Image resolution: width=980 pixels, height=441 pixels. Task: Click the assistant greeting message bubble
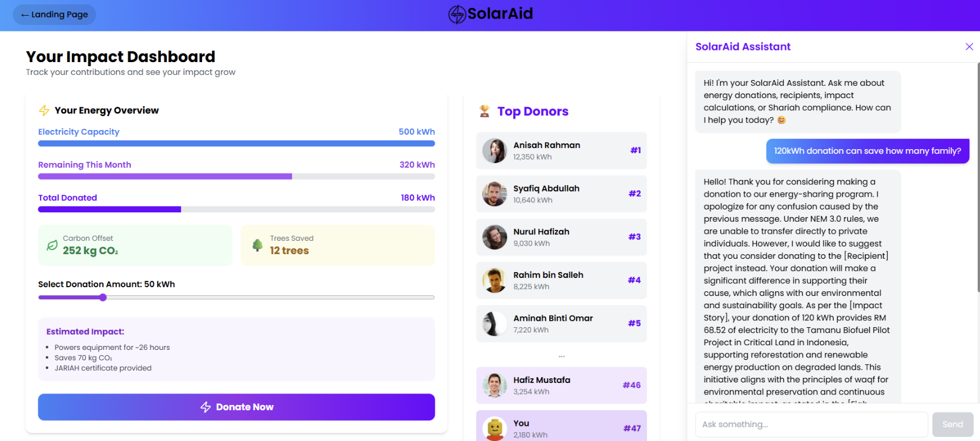coord(798,102)
